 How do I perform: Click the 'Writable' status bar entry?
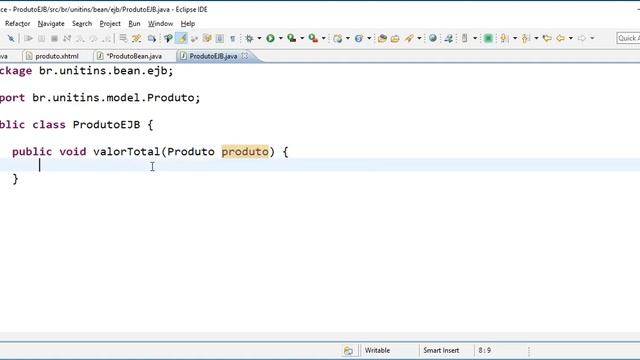coord(377,351)
